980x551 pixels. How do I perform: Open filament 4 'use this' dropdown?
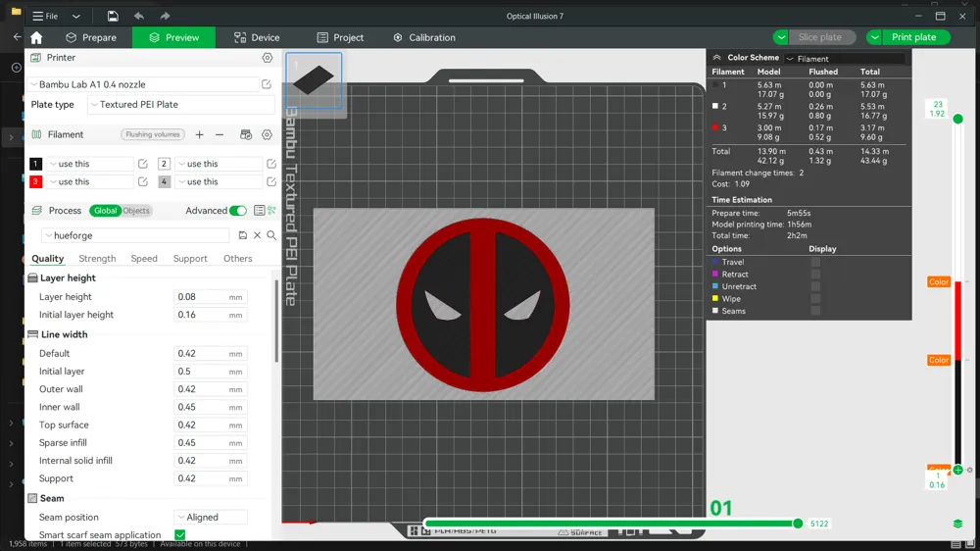(219, 182)
